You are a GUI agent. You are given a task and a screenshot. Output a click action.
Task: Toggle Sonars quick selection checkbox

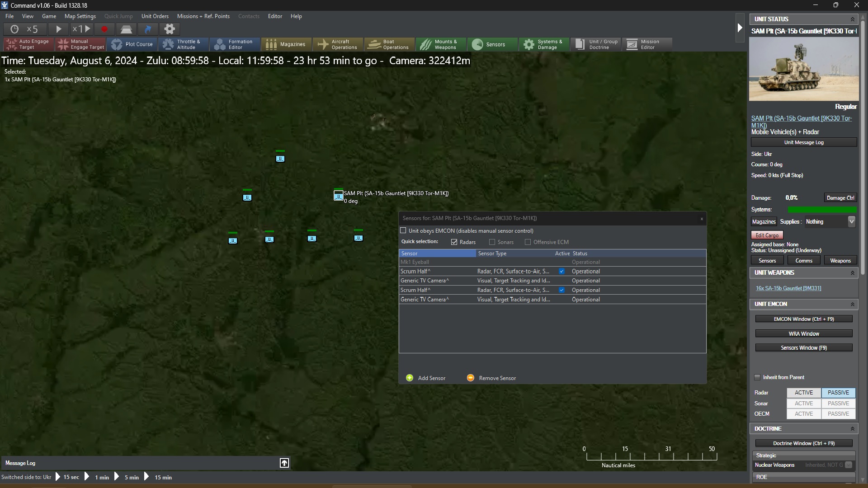tap(492, 242)
